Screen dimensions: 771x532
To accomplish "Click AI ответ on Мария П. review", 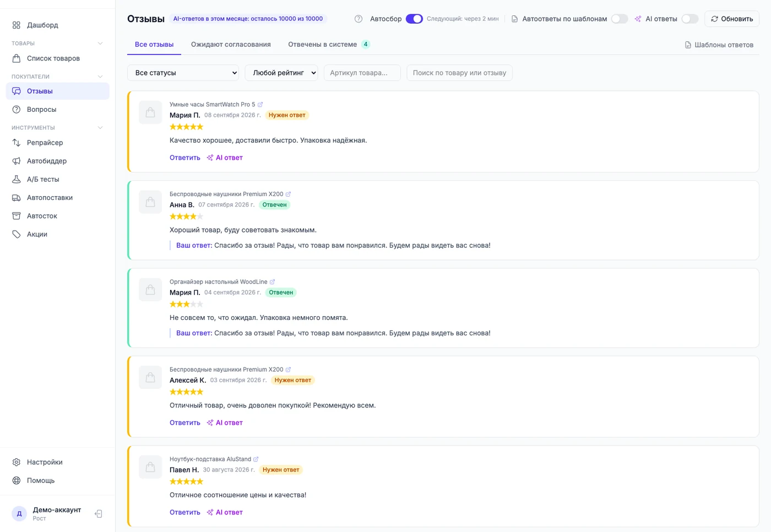I will 225,158.
